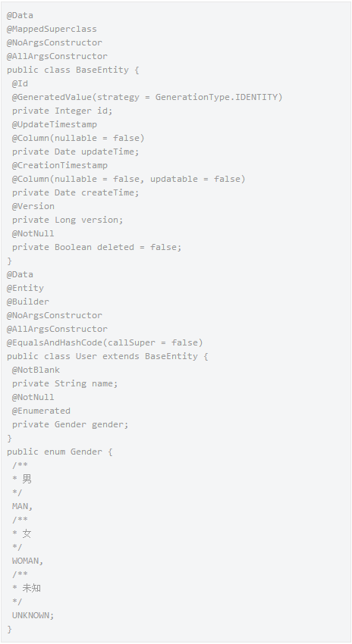Click the @CreationTimestamp annotation
Screen dimensions: 352x644
click(60, 165)
